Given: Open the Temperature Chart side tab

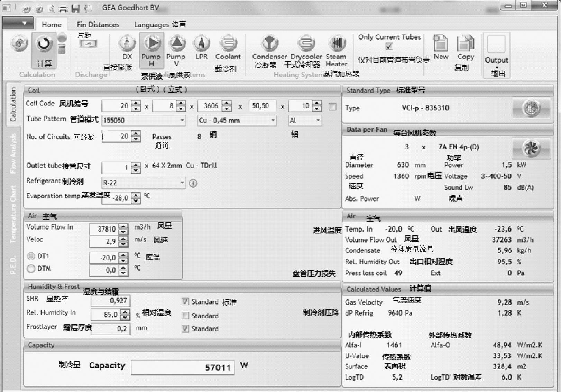Looking at the screenshot, I should (13, 214).
